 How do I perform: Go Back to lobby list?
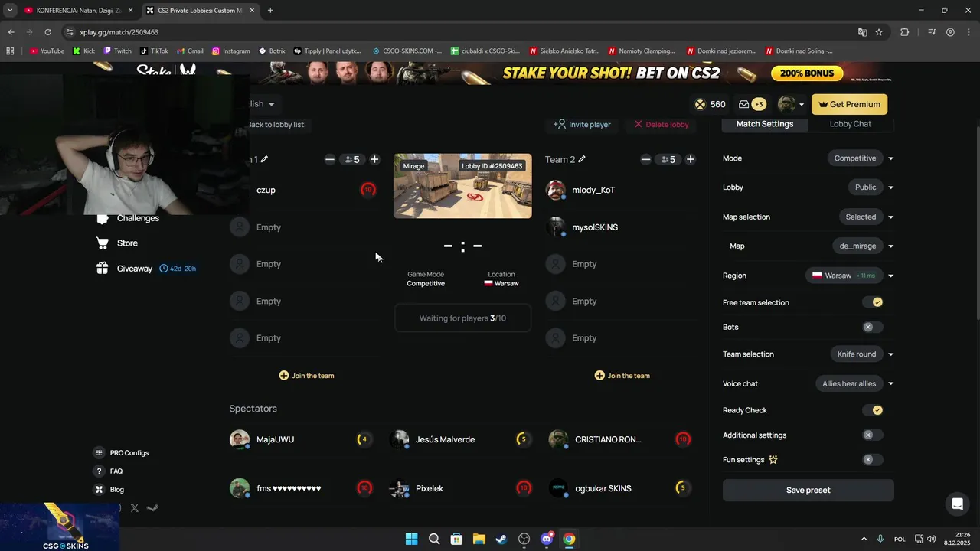tap(276, 124)
